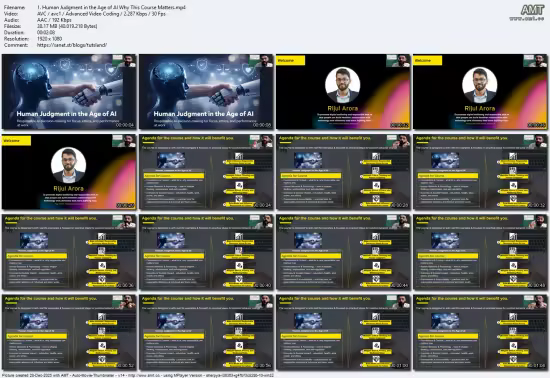Screen dimensions: 550x378
Task: Select the Welcome frame stamped 00:00:16
Action: point(480,92)
